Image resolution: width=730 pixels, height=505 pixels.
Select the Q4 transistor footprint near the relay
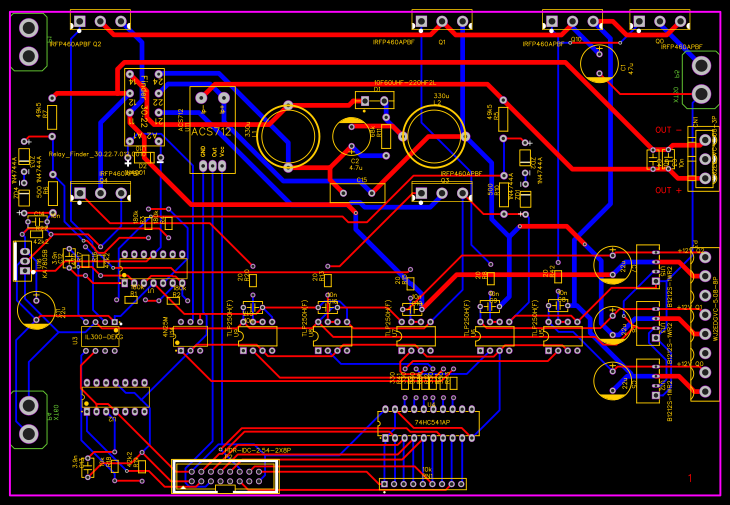[100, 192]
